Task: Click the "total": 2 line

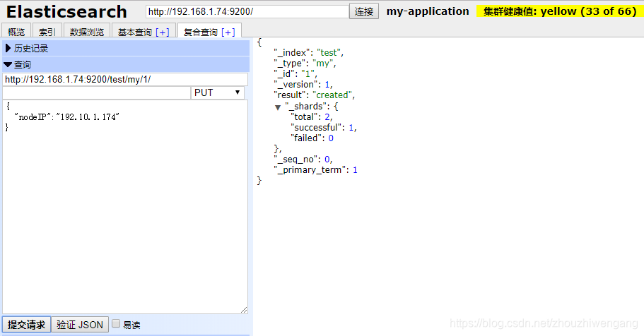Action: click(x=311, y=117)
